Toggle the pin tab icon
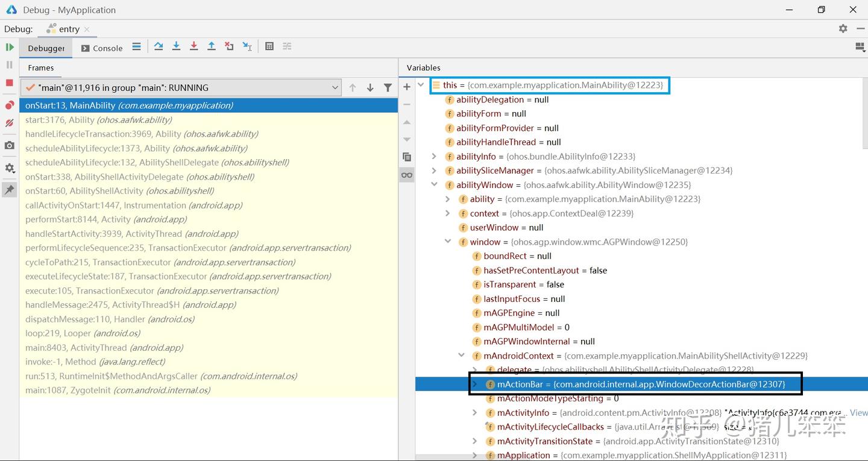868x461 pixels. 10,190
